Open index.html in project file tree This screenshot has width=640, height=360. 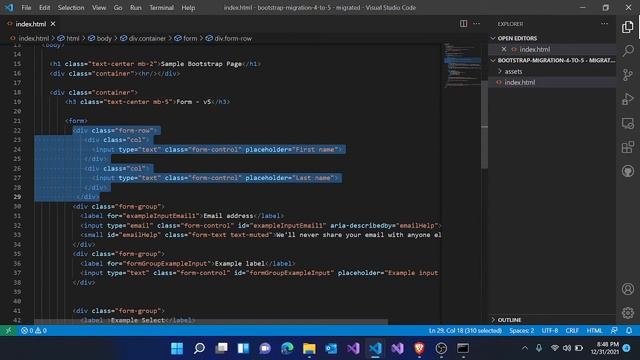coord(520,82)
